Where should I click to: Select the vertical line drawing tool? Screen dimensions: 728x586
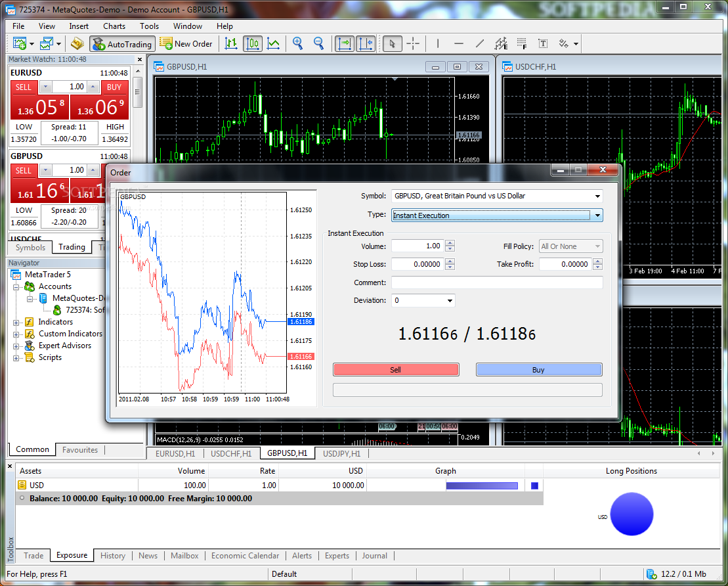(437, 43)
